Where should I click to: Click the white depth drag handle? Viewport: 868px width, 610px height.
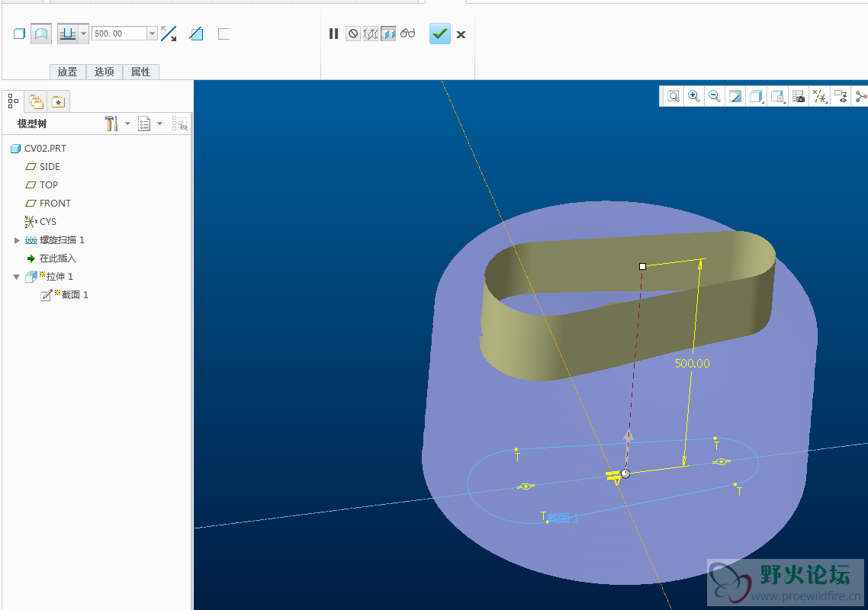[x=642, y=266]
